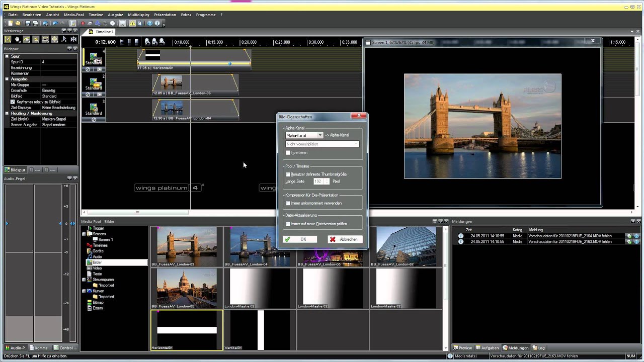
Task: Click Abbrechen to cancel the dialog
Action: [x=345, y=239]
